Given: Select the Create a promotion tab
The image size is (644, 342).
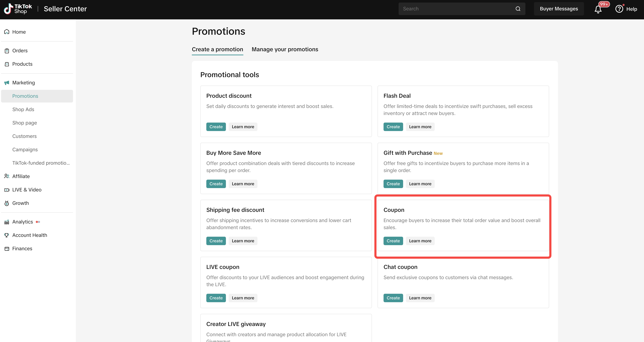Looking at the screenshot, I should pyautogui.click(x=217, y=49).
